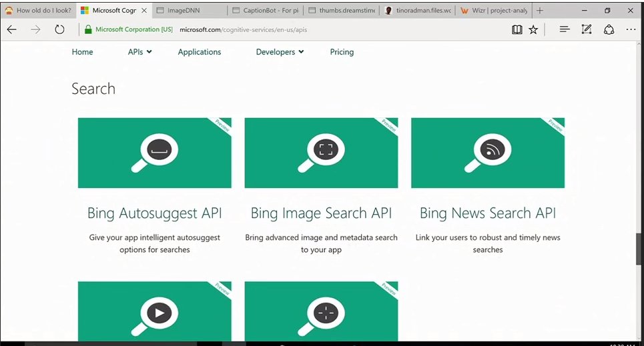This screenshot has height=346, width=644.
Task: Switch to tinoradman.files tab
Action: 418,11
